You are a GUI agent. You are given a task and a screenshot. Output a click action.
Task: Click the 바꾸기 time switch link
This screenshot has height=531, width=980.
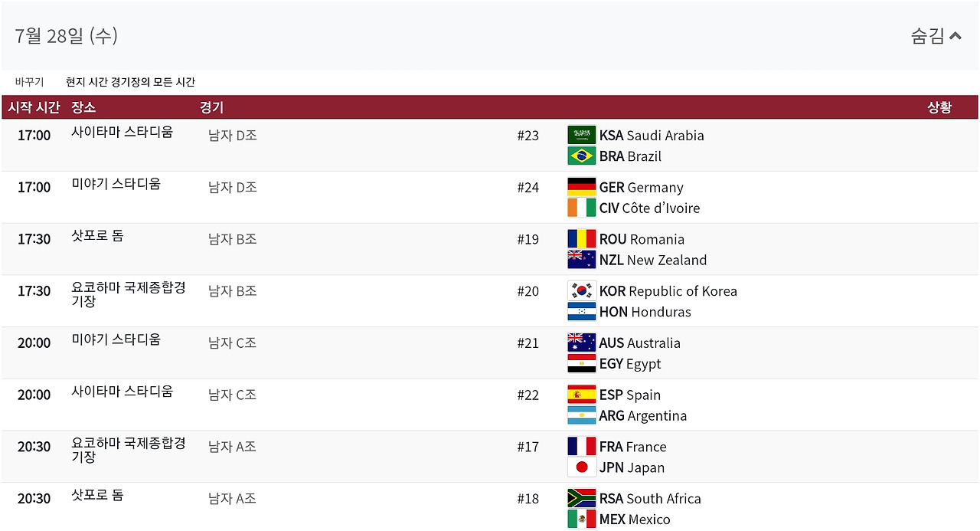pyautogui.click(x=29, y=82)
